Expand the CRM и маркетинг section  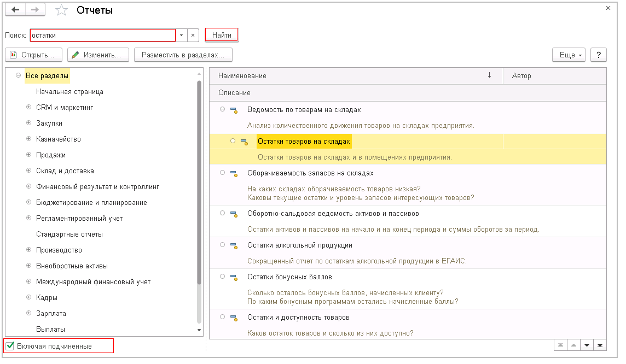click(x=29, y=107)
